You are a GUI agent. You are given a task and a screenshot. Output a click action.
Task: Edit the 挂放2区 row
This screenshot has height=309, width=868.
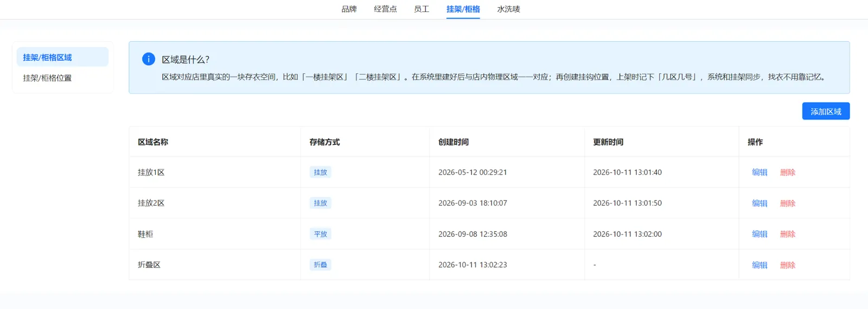pos(759,203)
